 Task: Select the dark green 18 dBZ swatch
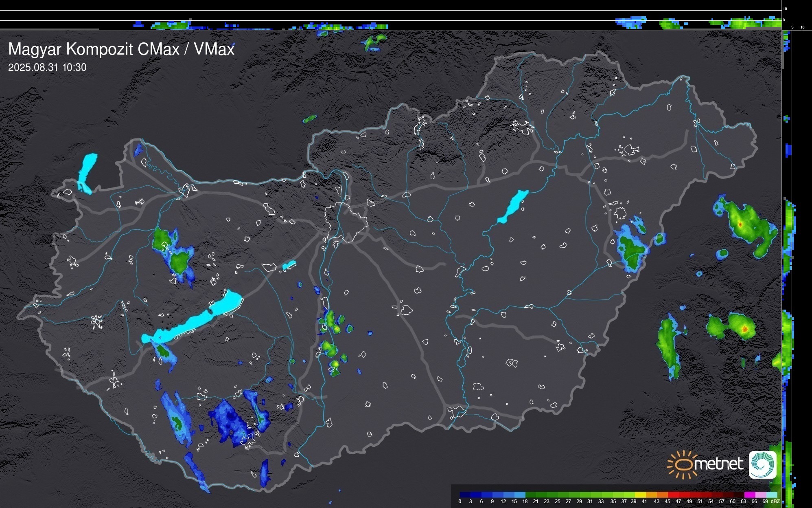[x=531, y=495]
